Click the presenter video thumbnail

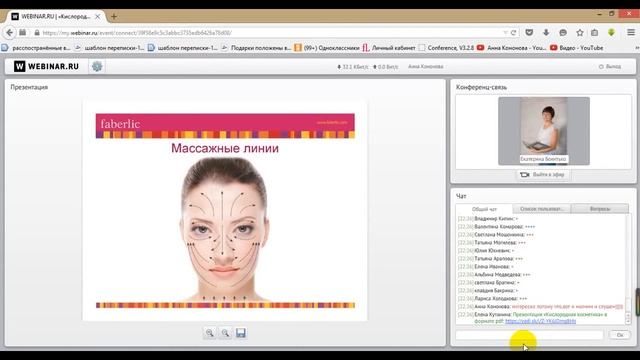click(x=544, y=131)
